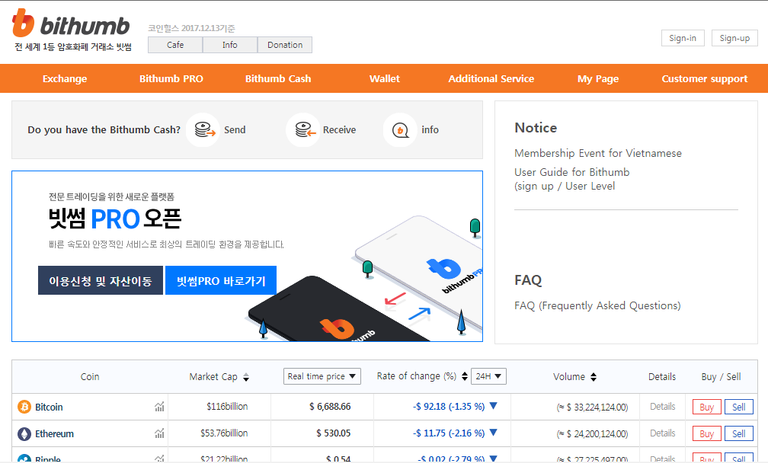Viewport: 768px width, 463px height.
Task: Click the Coin column header
Action: click(x=90, y=376)
